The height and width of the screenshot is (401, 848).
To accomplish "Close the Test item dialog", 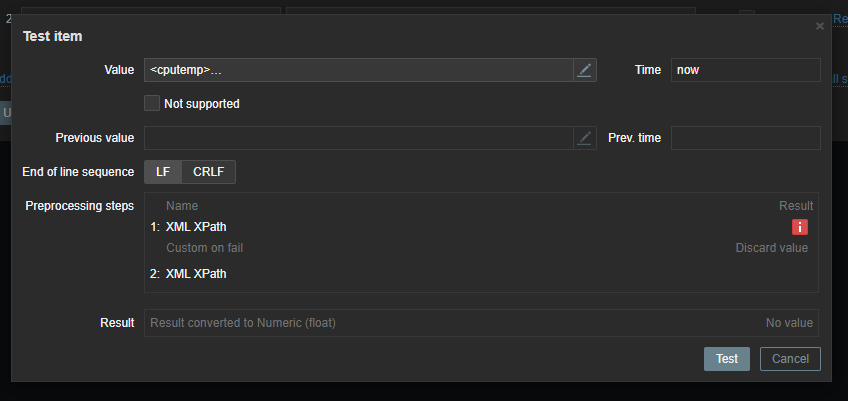I will [820, 26].
